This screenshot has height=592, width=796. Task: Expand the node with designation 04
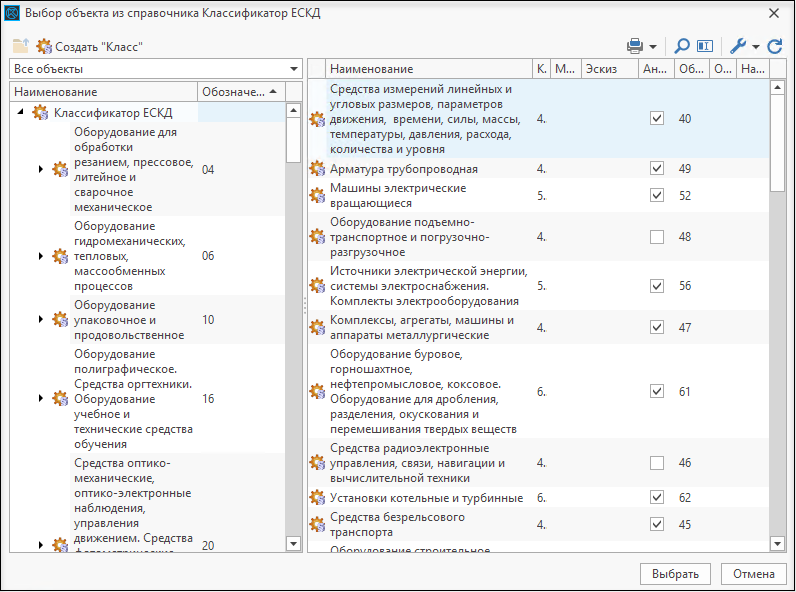[x=41, y=169]
